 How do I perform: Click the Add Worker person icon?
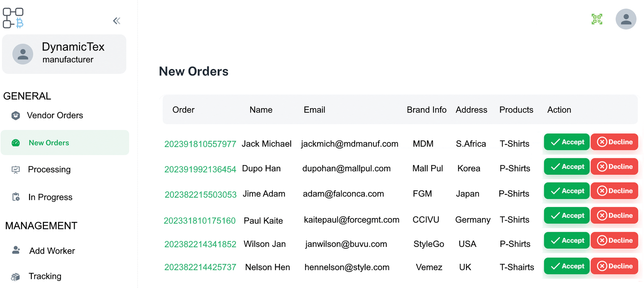(x=16, y=250)
